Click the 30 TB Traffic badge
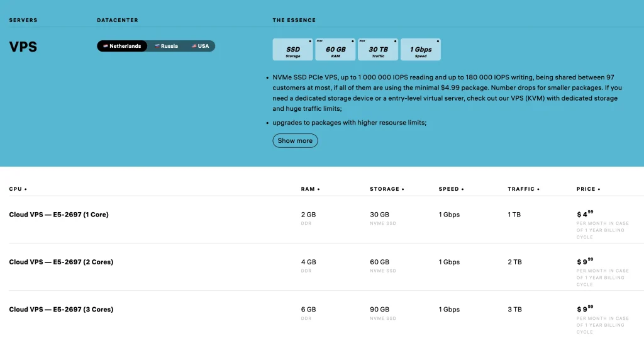This screenshot has height=338, width=644. [x=378, y=49]
